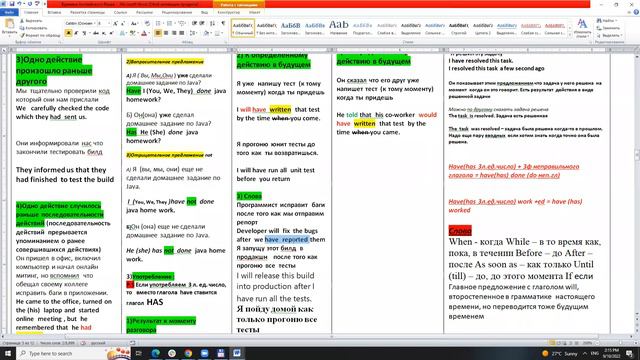
Task: Switch to Вставка tab
Action: click(x=54, y=13)
